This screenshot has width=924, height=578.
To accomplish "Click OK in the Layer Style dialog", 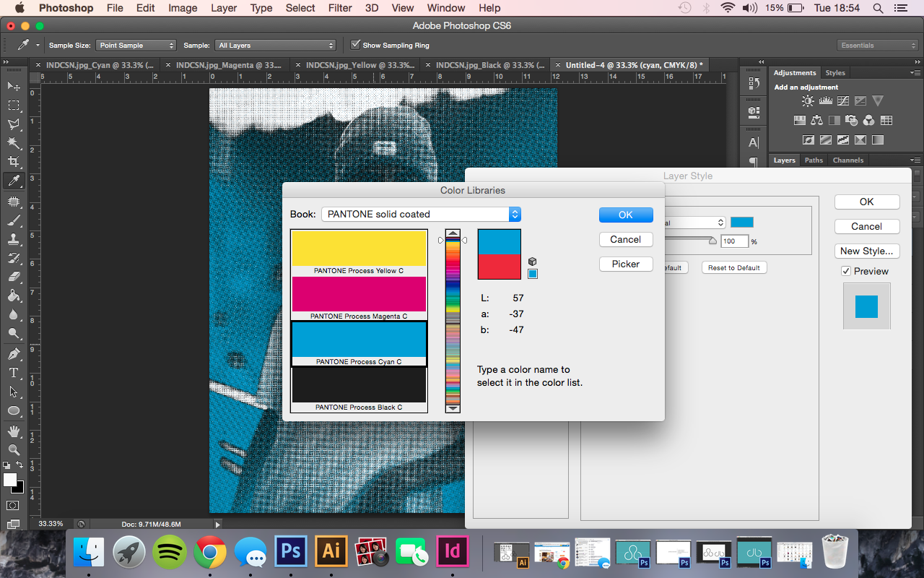I will pyautogui.click(x=867, y=202).
